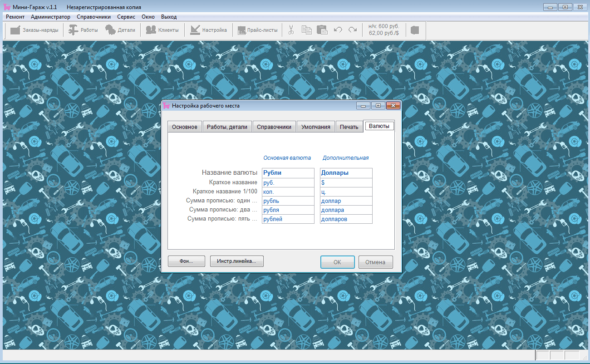Screen dimensions: 590x364
Task: Click the доллар amount-in-words field
Action: 346,201
